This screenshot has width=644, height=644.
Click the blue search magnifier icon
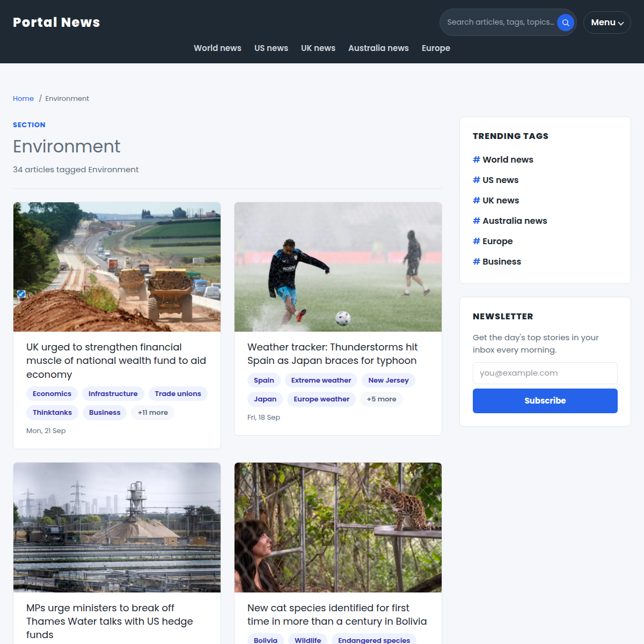coord(566,23)
